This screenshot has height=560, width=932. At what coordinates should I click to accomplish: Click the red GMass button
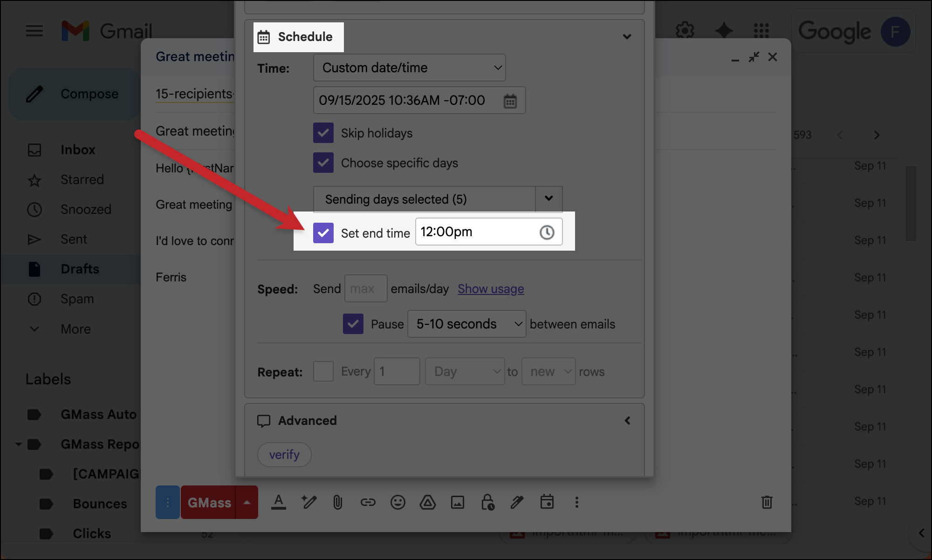pos(209,503)
